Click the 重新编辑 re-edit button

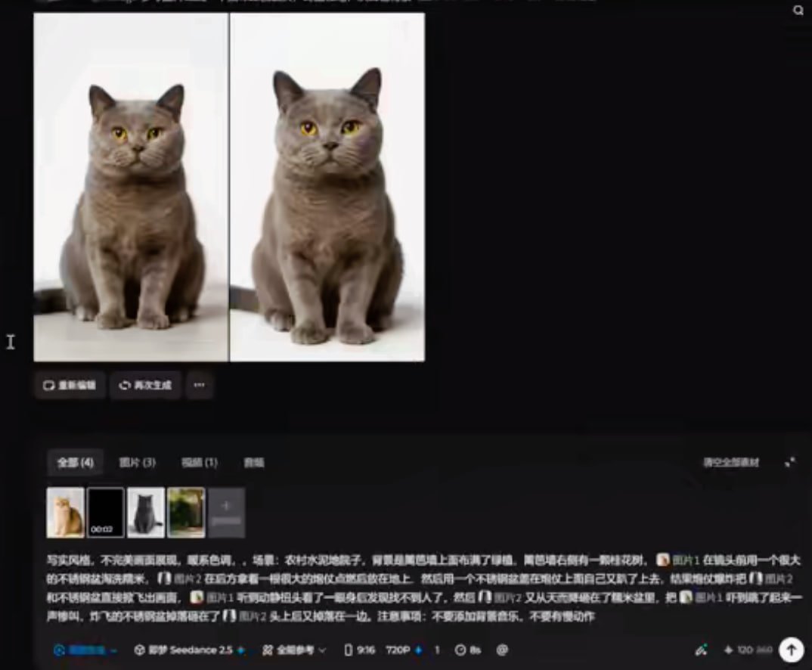(70, 385)
